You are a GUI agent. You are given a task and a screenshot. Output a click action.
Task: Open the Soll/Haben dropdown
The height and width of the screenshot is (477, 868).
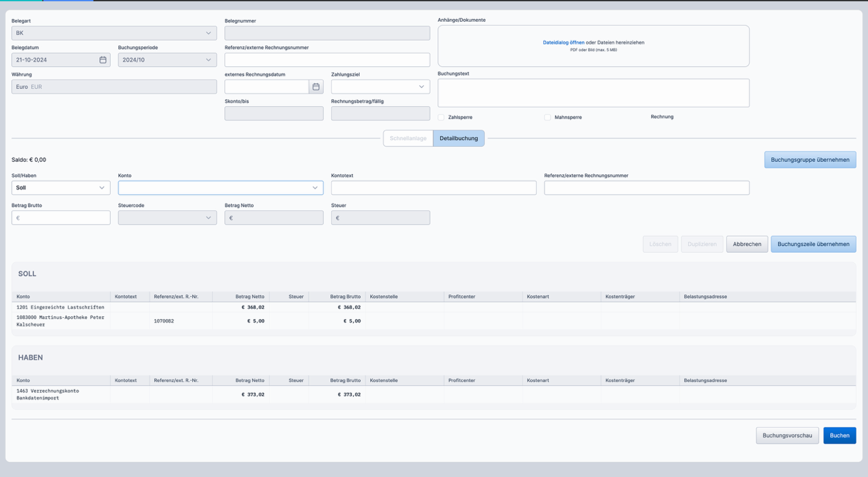[60, 187]
